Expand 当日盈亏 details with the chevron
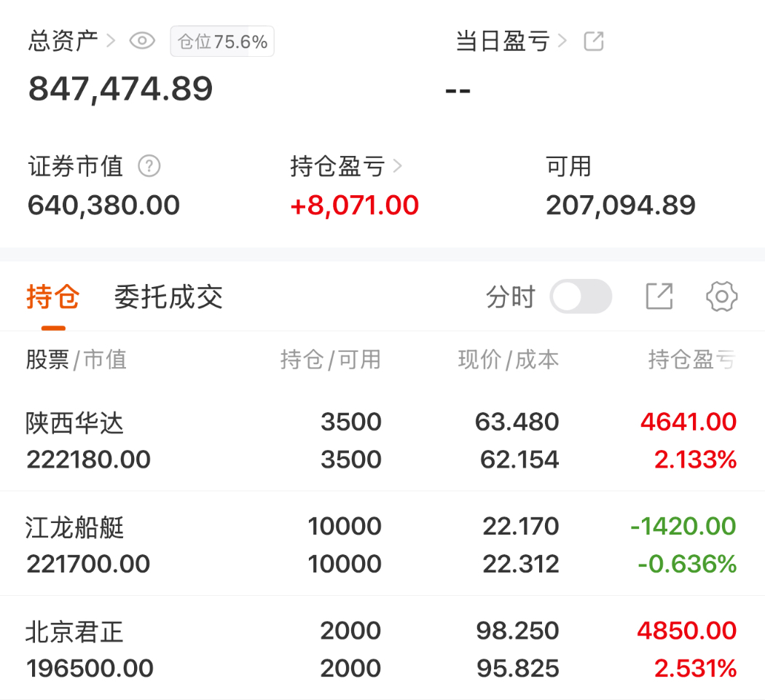765x700 pixels. coord(562,41)
